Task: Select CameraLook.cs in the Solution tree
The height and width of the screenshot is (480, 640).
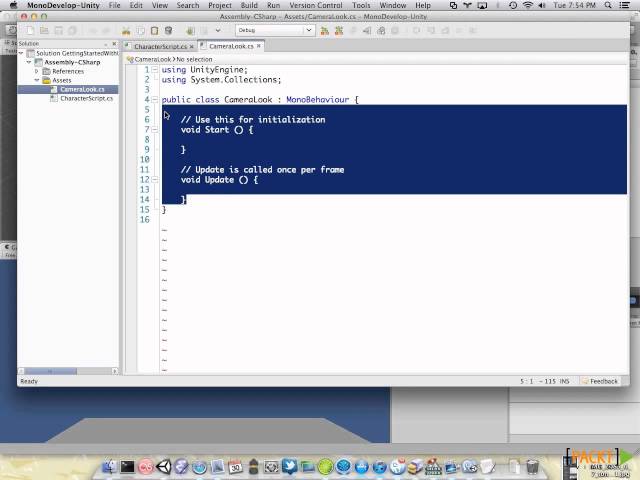Action: [82, 89]
